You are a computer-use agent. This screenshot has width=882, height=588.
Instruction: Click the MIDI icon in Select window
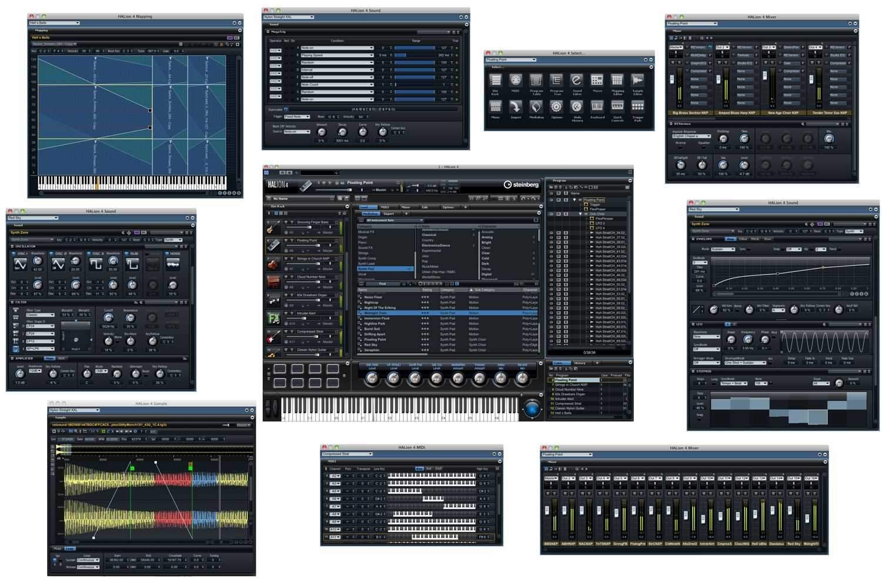(x=516, y=80)
